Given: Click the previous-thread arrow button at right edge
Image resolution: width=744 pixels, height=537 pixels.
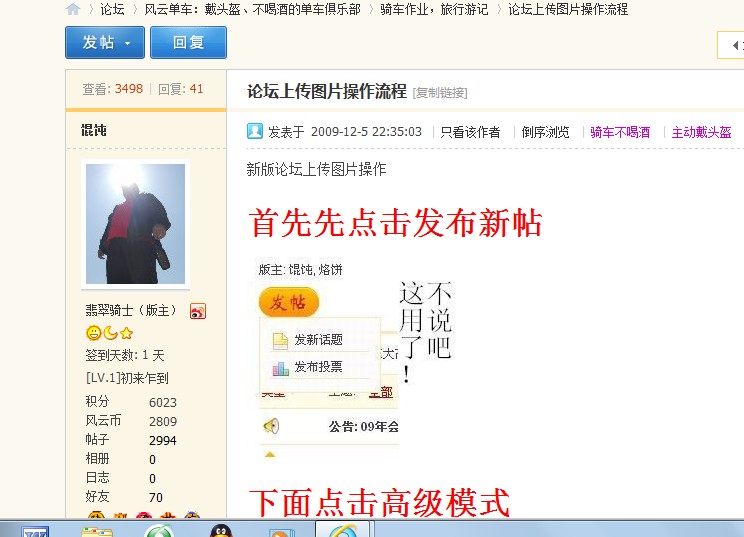Looking at the screenshot, I should point(731,46).
